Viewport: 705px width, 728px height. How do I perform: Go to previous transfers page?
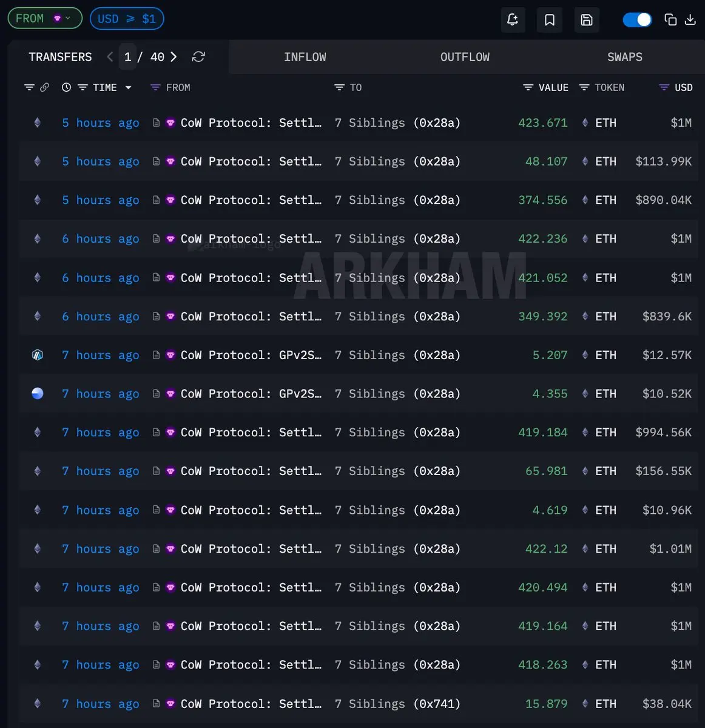(110, 56)
